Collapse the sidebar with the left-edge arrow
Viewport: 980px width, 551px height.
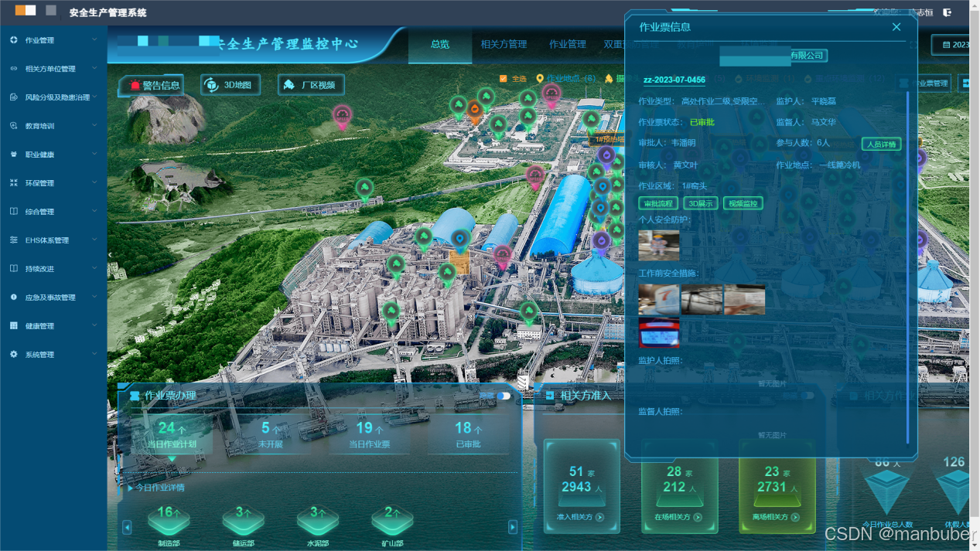110,254
